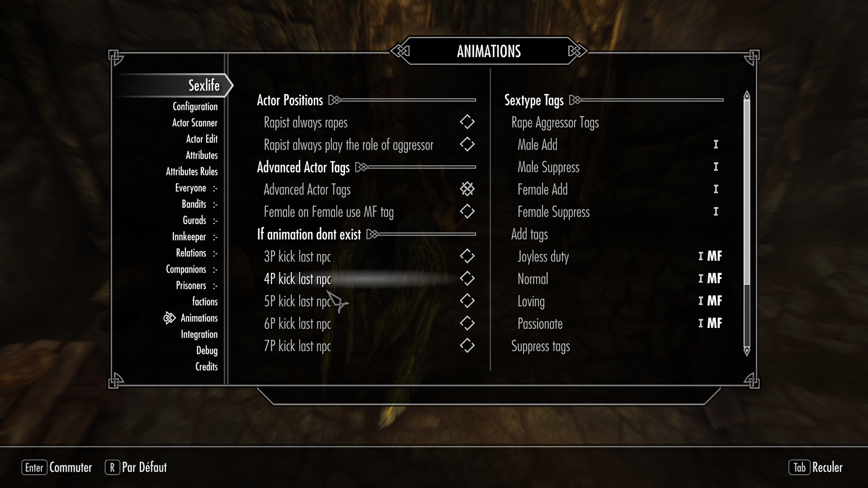The height and width of the screenshot is (488, 868).
Task: Click the factions icon in the sidebar
Action: pos(204,301)
